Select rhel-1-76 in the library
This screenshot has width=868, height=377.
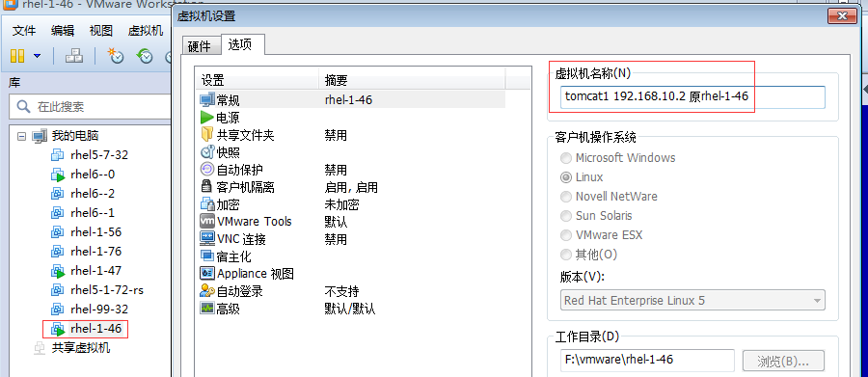95,252
